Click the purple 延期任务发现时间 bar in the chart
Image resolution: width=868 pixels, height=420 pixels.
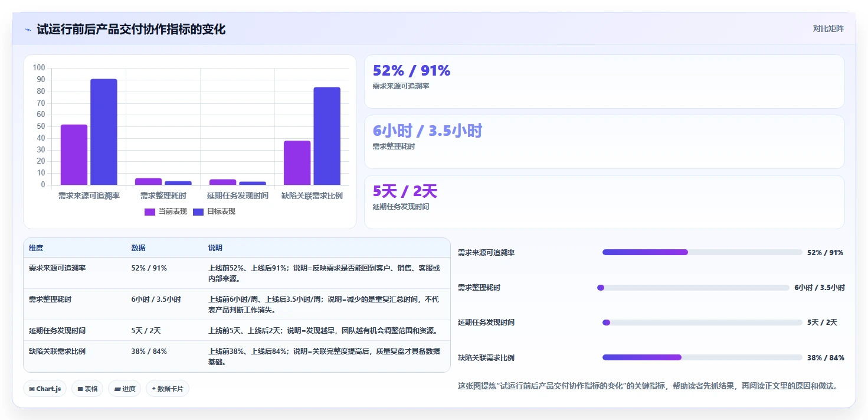[x=222, y=182]
